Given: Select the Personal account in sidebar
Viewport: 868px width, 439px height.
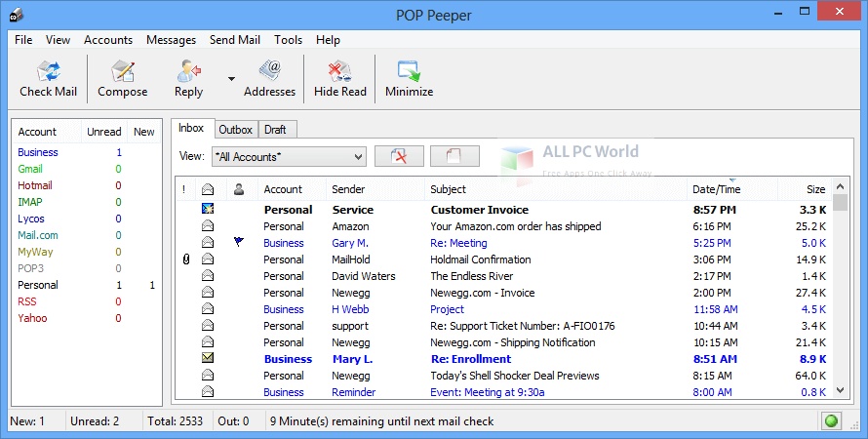Looking at the screenshot, I should click(x=38, y=285).
